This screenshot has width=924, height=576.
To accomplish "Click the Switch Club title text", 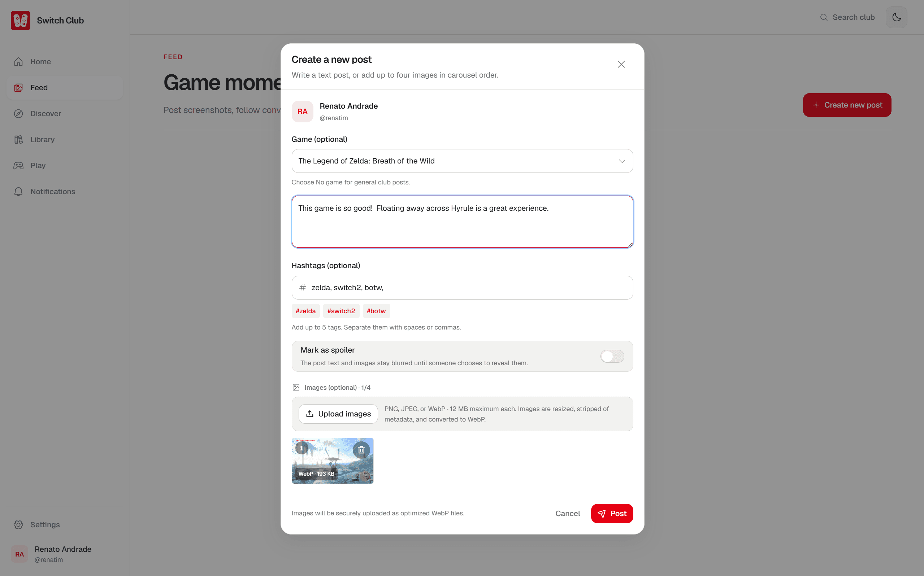I will (60, 21).
